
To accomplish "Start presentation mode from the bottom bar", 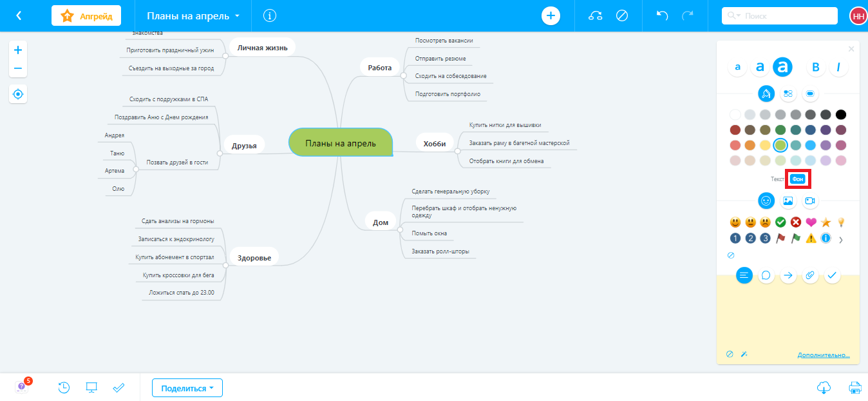I will coord(91,387).
